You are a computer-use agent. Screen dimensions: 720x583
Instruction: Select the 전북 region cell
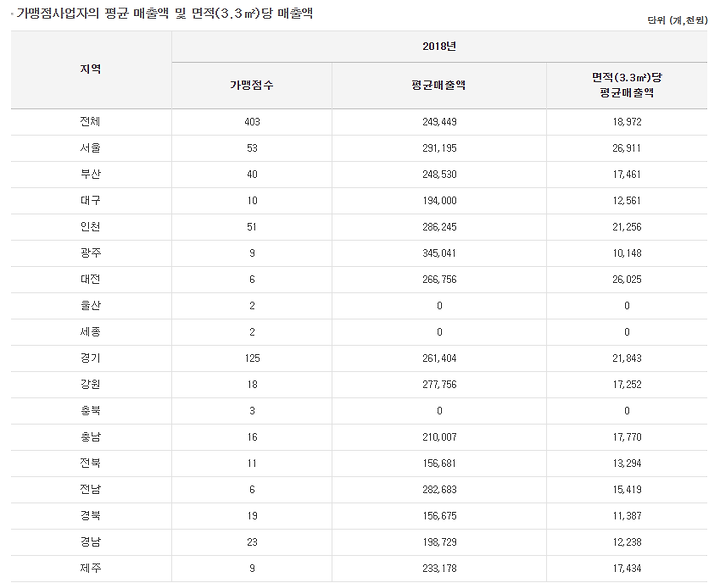coord(90,463)
